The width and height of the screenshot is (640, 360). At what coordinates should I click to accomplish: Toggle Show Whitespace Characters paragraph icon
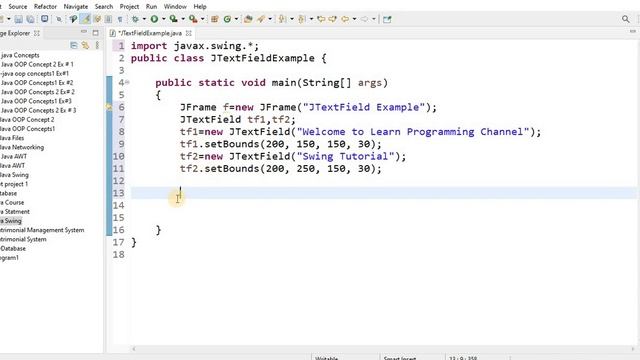[x=120, y=19]
